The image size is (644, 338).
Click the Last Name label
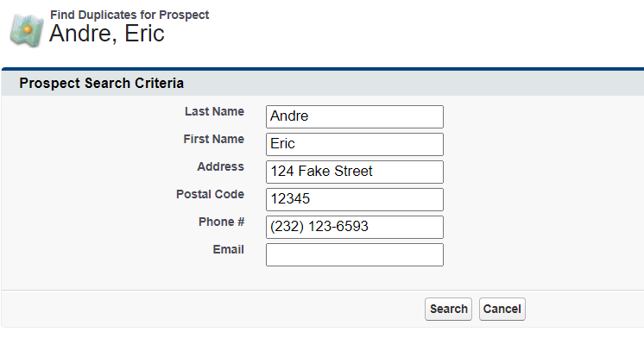click(214, 111)
